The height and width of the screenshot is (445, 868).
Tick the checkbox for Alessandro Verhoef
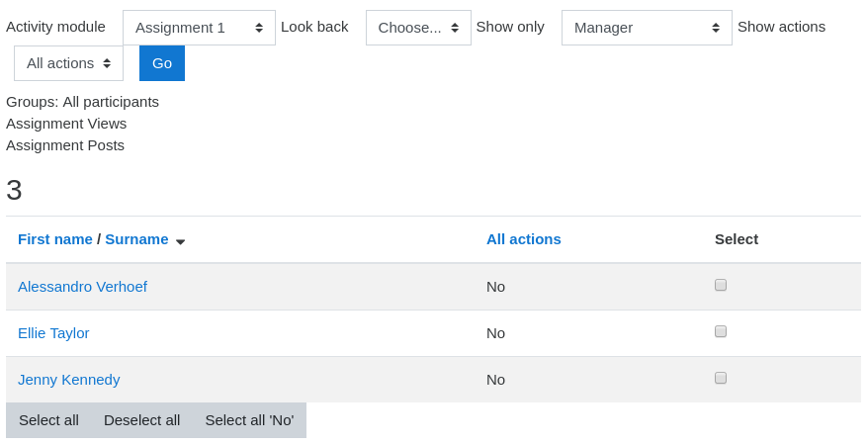pyautogui.click(x=720, y=285)
